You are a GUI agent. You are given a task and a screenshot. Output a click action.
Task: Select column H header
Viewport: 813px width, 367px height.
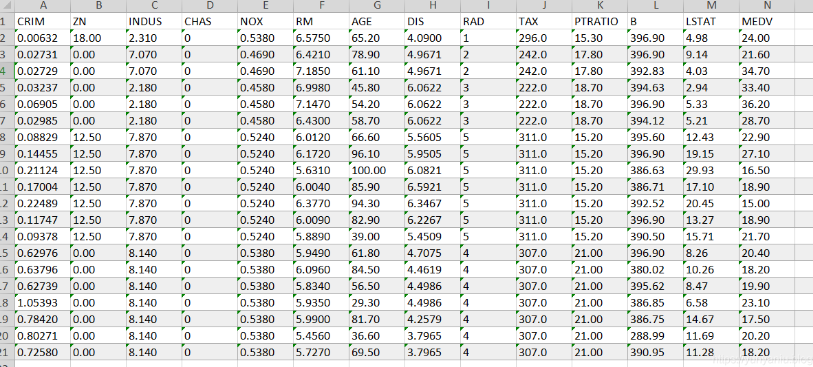433,6
